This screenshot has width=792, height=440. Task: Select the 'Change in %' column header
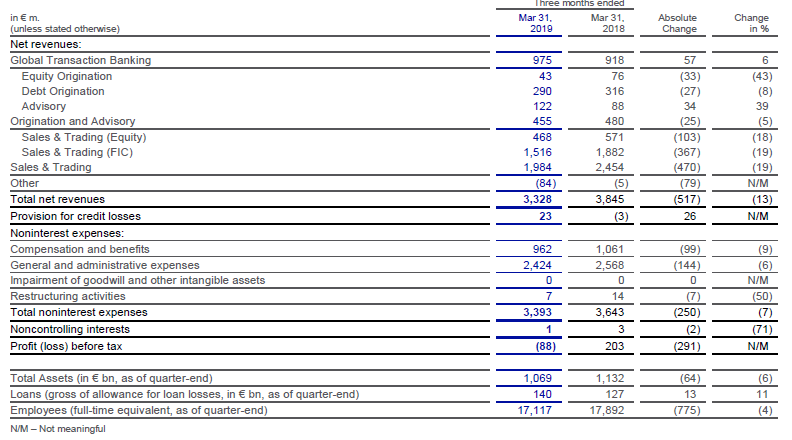pos(752,23)
